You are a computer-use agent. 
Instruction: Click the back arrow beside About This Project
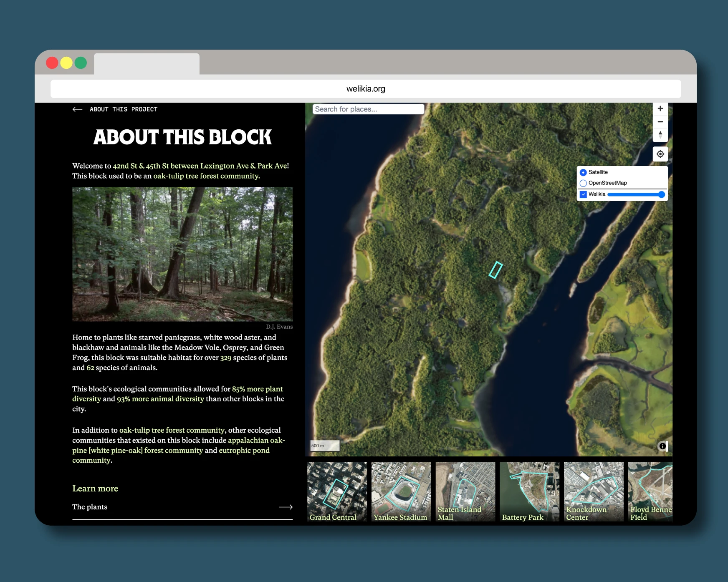click(77, 109)
